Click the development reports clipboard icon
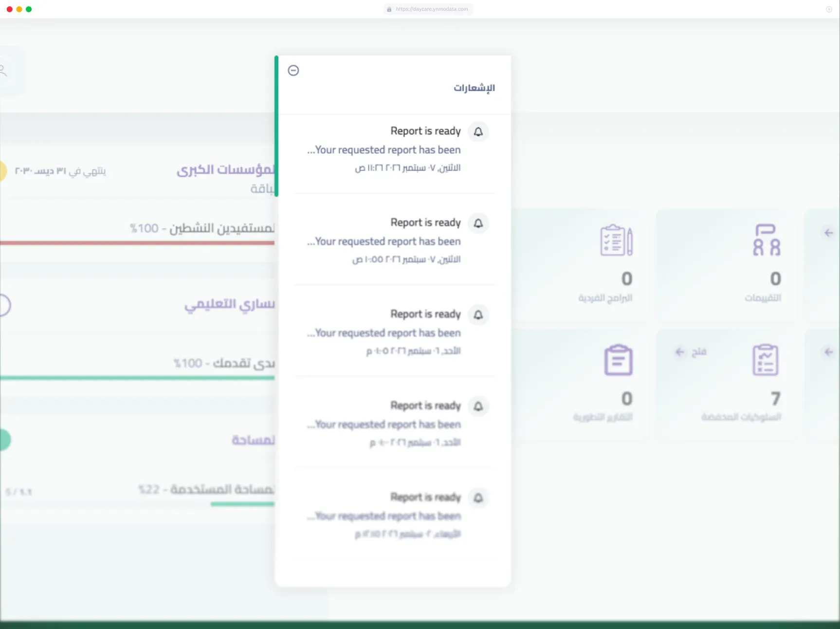 [618, 360]
